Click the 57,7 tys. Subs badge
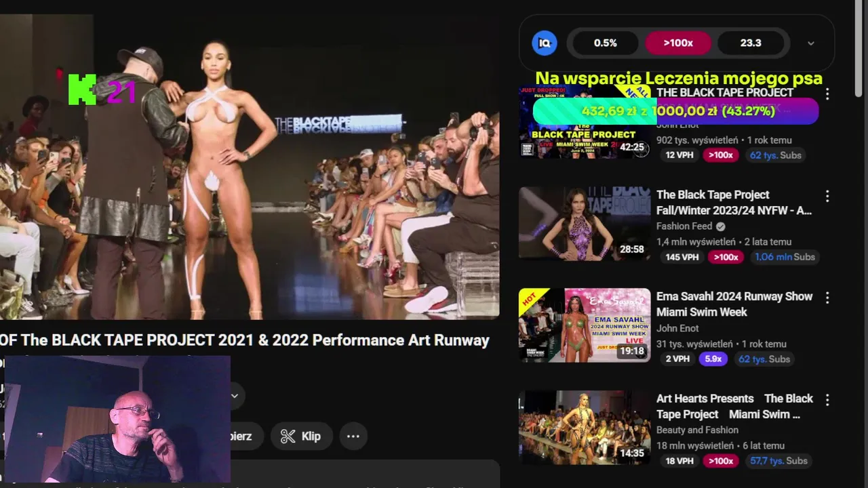 point(778,461)
